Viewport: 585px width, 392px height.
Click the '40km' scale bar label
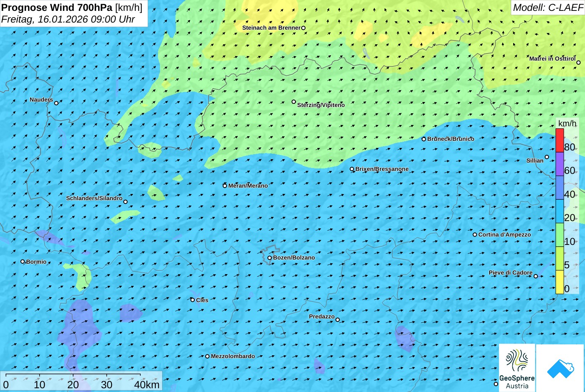[x=147, y=385]
